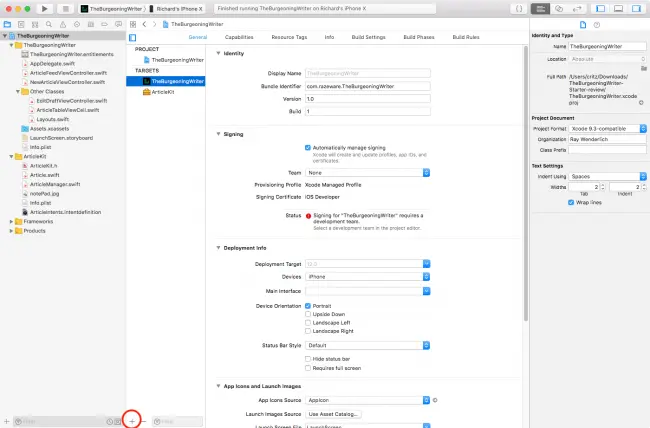Switch to the Build Phases tab
Viewport: 650px width, 428px height.
419,37
